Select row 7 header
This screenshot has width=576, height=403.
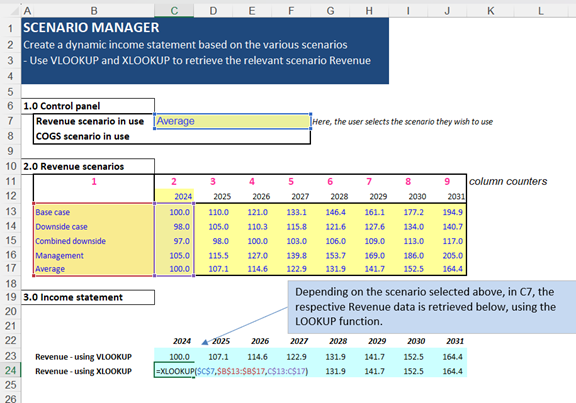tap(10, 121)
